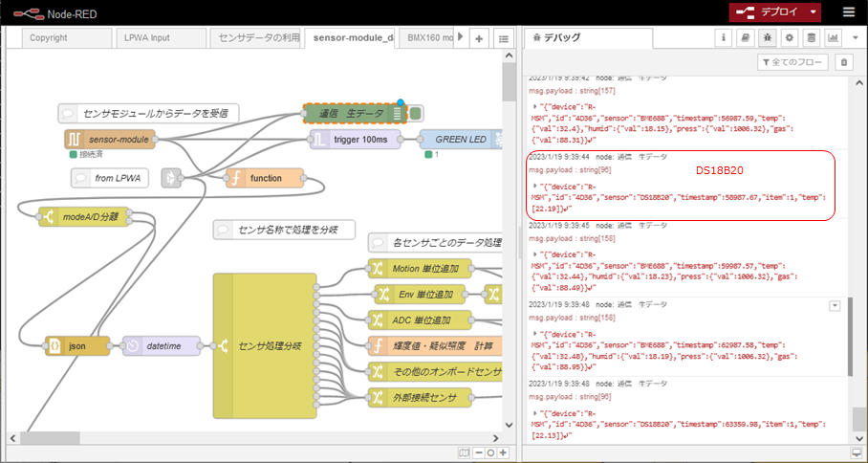Screen dimensions: 868x463
Task: Open the info sidebar tab icon
Action: coord(724,38)
